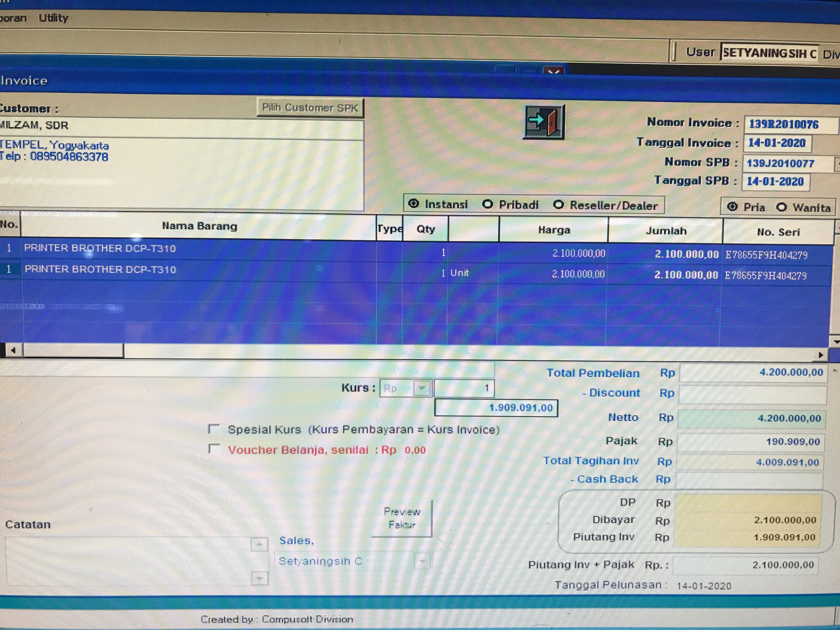Select the Pria radio option
Image resolution: width=840 pixels, height=630 pixels.
(732, 207)
